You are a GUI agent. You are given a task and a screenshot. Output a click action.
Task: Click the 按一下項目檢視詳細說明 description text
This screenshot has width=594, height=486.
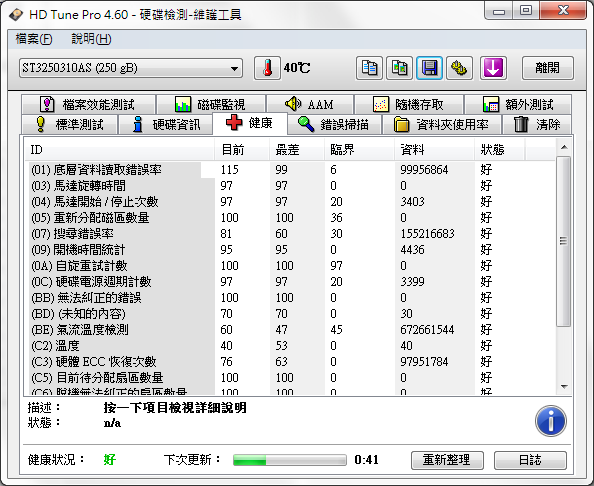[x=175, y=408]
